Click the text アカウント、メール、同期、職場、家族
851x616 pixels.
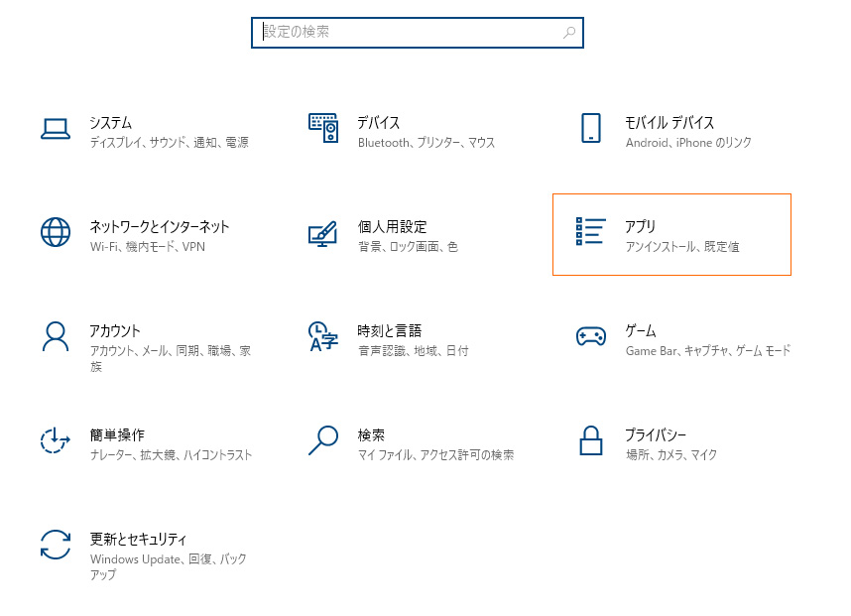pos(171,359)
